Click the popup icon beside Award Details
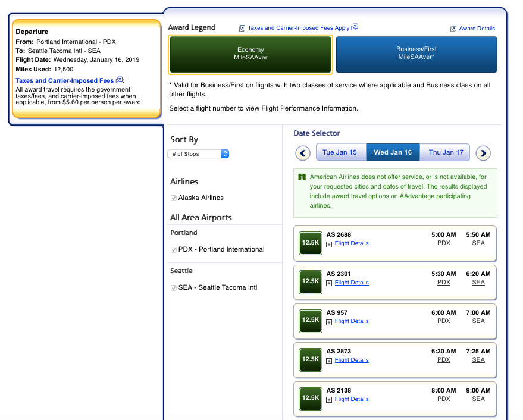Viewport: 523px width, 420px height. (453, 29)
